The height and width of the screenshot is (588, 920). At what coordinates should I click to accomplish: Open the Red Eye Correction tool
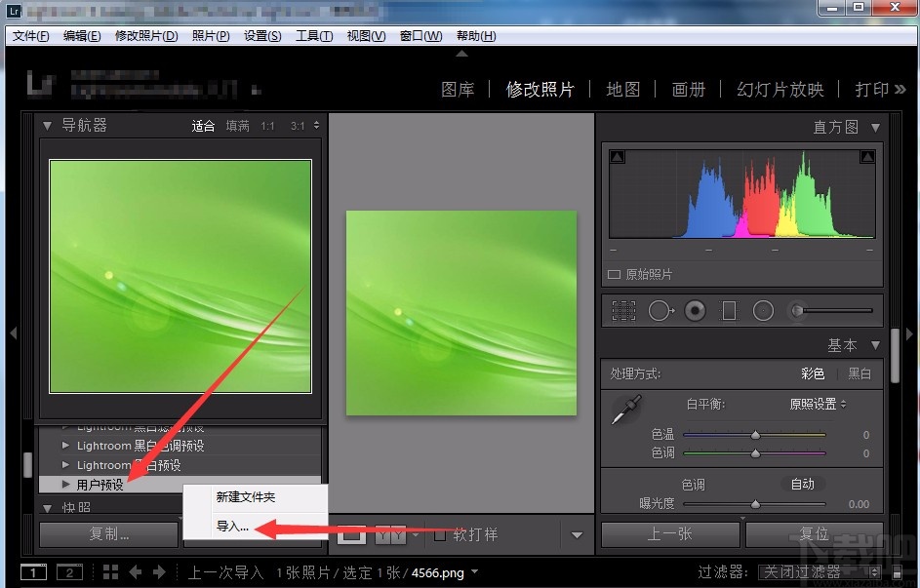696,310
